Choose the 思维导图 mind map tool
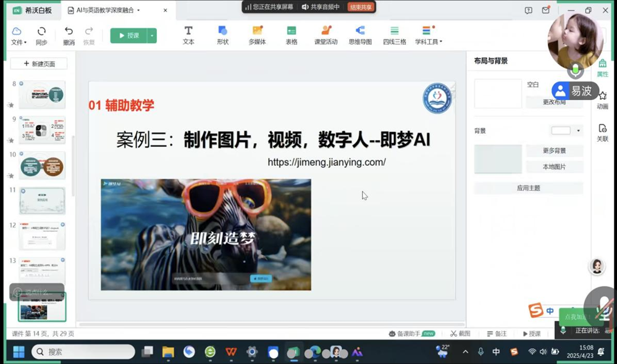This screenshot has height=364, width=617. coord(360,35)
